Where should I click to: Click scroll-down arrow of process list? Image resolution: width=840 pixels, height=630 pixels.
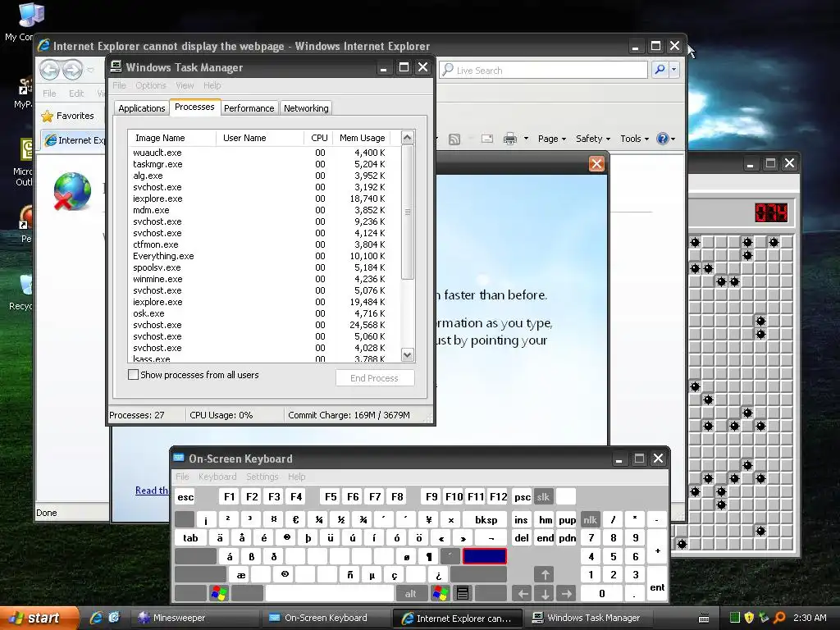pos(407,354)
